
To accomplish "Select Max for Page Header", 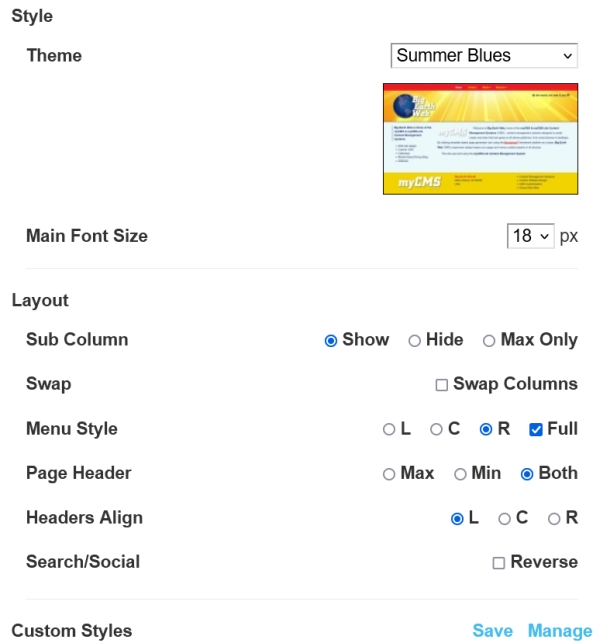I will click(x=389, y=474).
